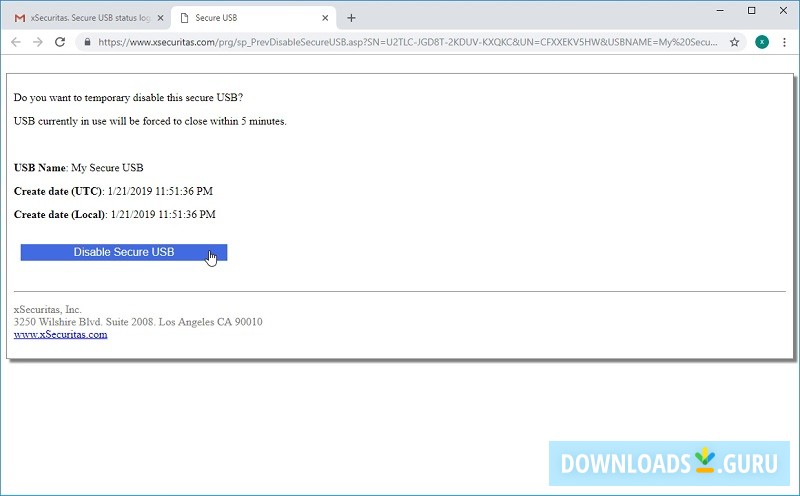Image resolution: width=800 pixels, height=496 pixels.
Task: Click the Disable Secure USB button
Action: click(x=124, y=252)
